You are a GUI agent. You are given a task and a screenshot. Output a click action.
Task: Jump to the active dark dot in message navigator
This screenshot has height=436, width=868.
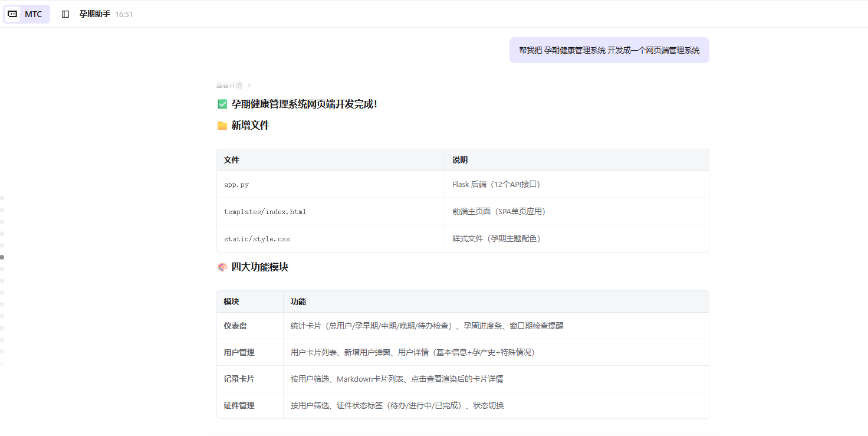click(x=2, y=257)
